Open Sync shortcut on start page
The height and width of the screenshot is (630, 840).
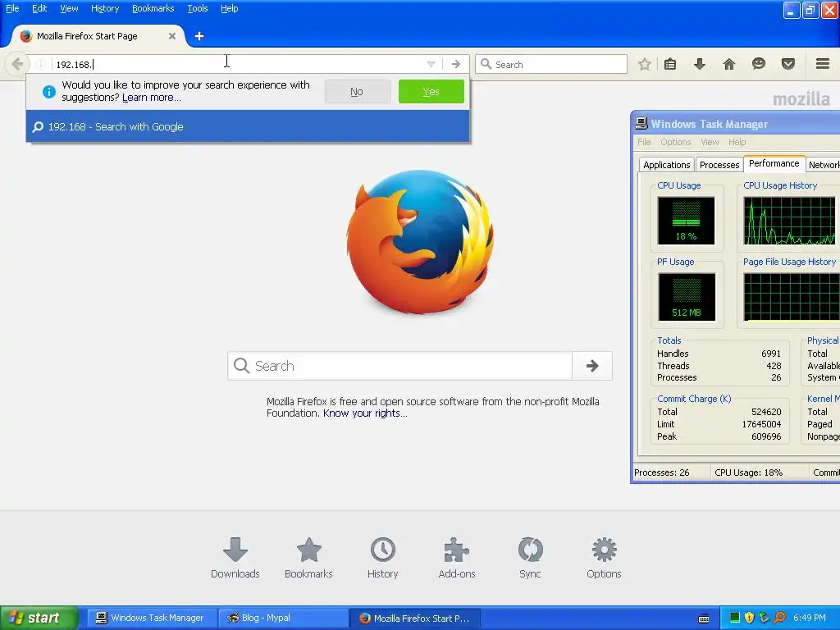pos(530,558)
